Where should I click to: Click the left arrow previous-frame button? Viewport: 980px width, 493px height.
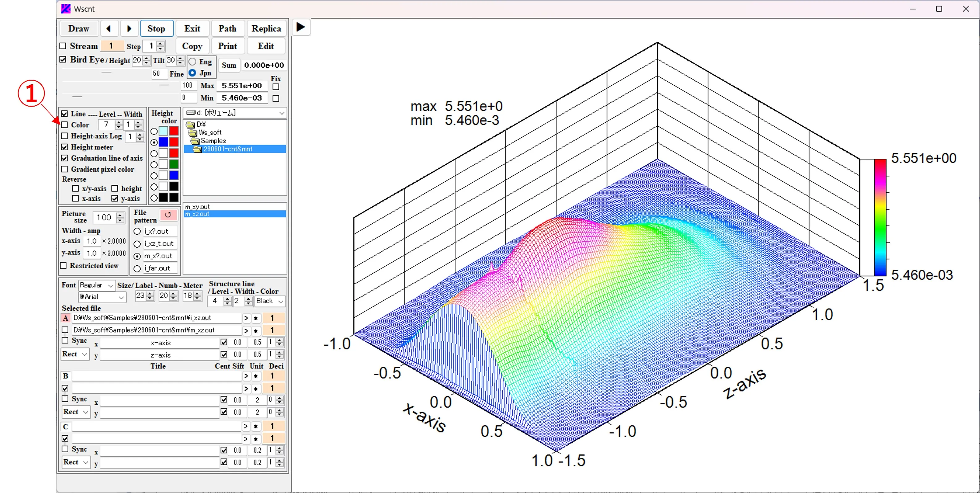click(109, 28)
